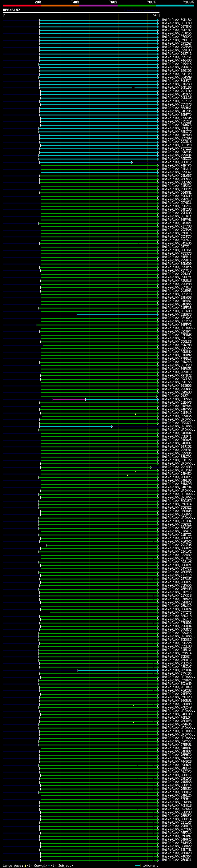Select hit label UniRef100_Q645M9
This screenshot has height=868, width=197.
point(177,78)
